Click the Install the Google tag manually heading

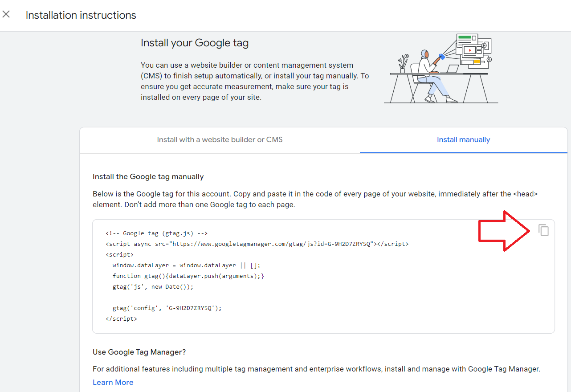point(148,177)
